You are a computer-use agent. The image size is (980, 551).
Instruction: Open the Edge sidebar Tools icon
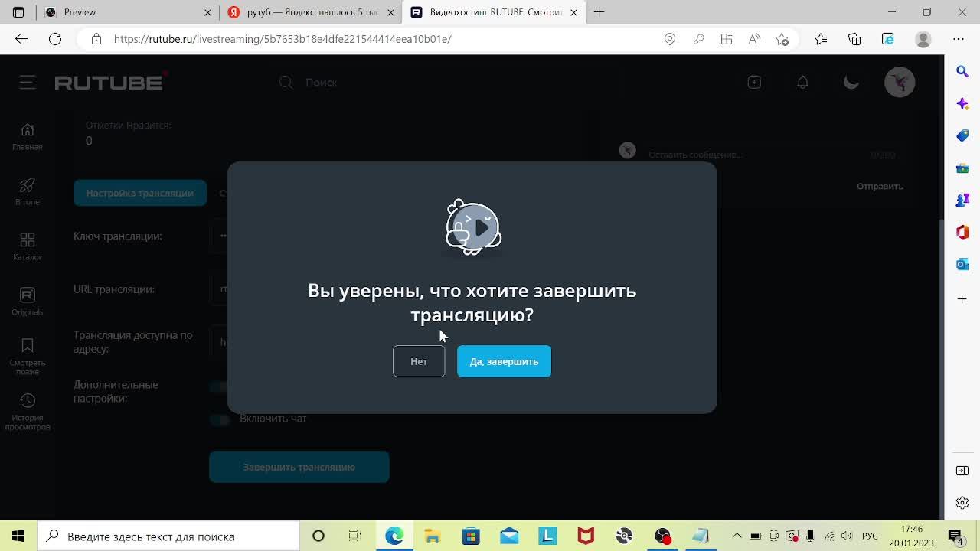point(962,168)
